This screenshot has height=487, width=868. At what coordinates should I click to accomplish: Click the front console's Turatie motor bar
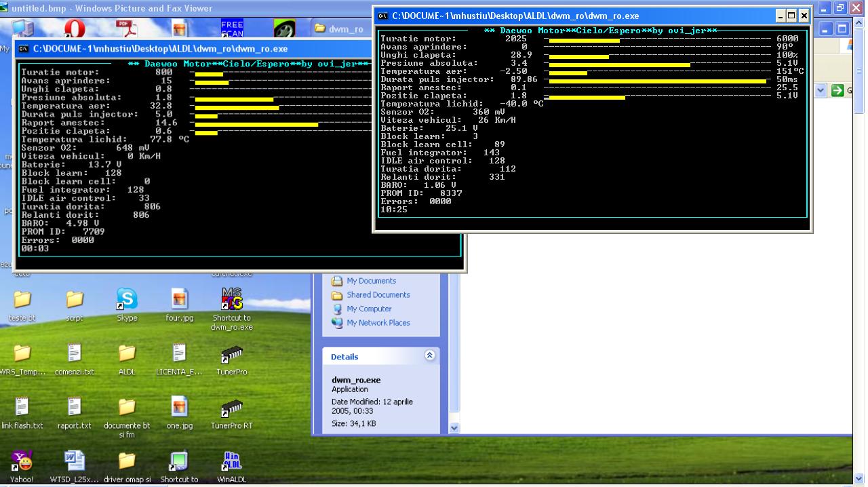(x=584, y=40)
